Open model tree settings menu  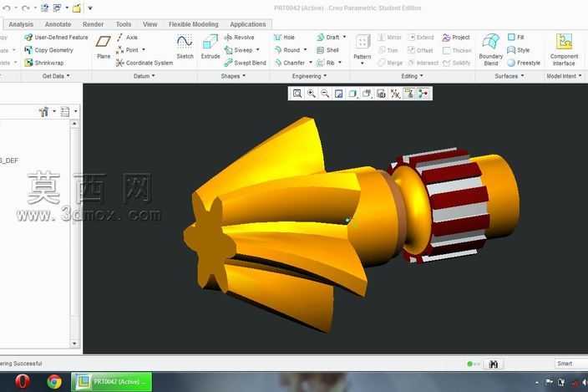(47, 111)
